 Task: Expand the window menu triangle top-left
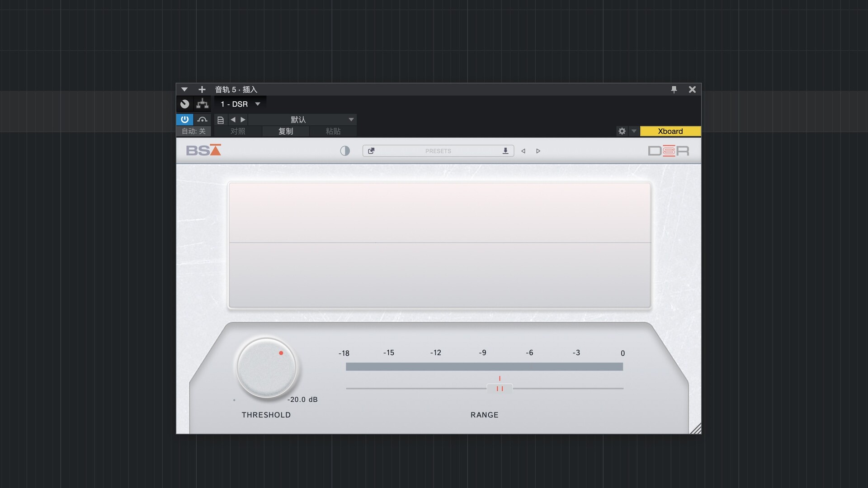[184, 89]
